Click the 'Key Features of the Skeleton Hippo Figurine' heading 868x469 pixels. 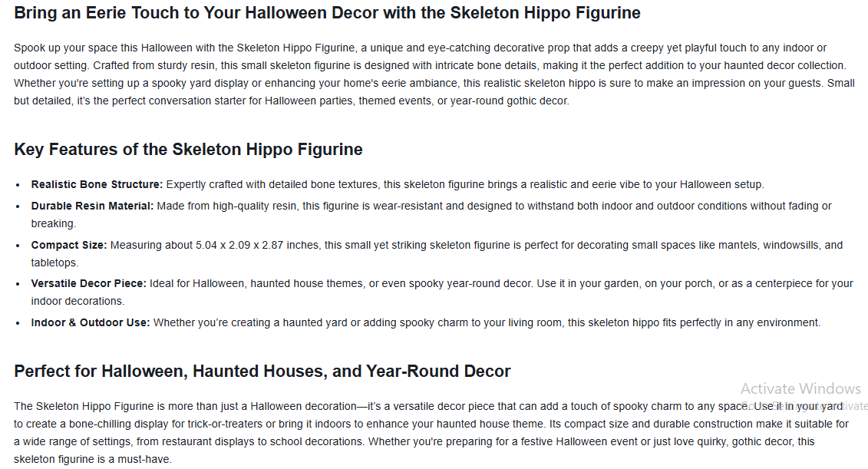[x=188, y=150]
